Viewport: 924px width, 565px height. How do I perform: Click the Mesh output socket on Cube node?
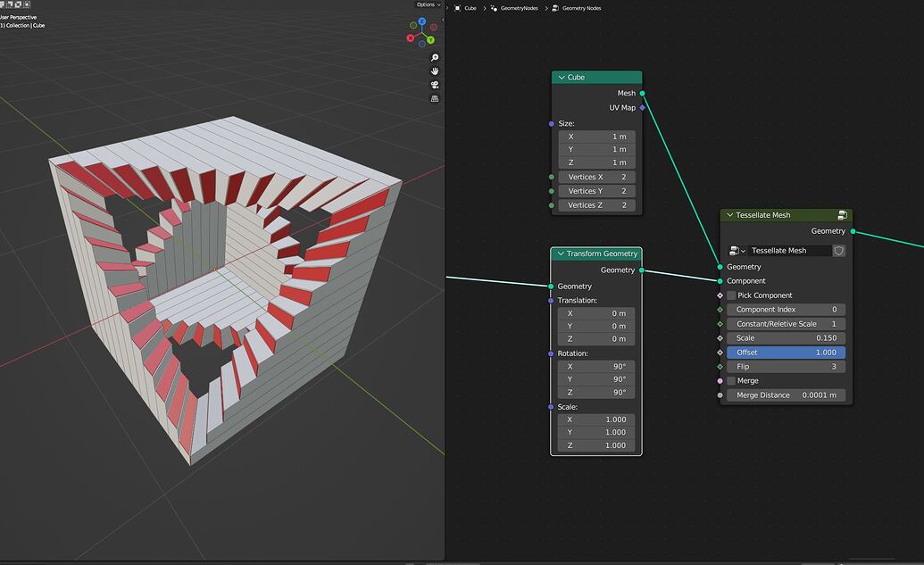tap(642, 93)
